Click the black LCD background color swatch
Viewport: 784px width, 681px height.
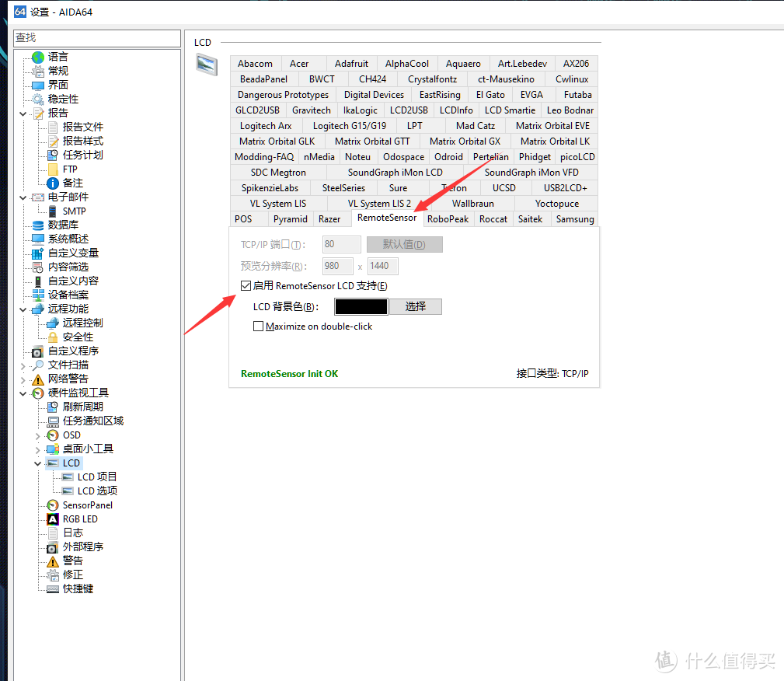[361, 307]
